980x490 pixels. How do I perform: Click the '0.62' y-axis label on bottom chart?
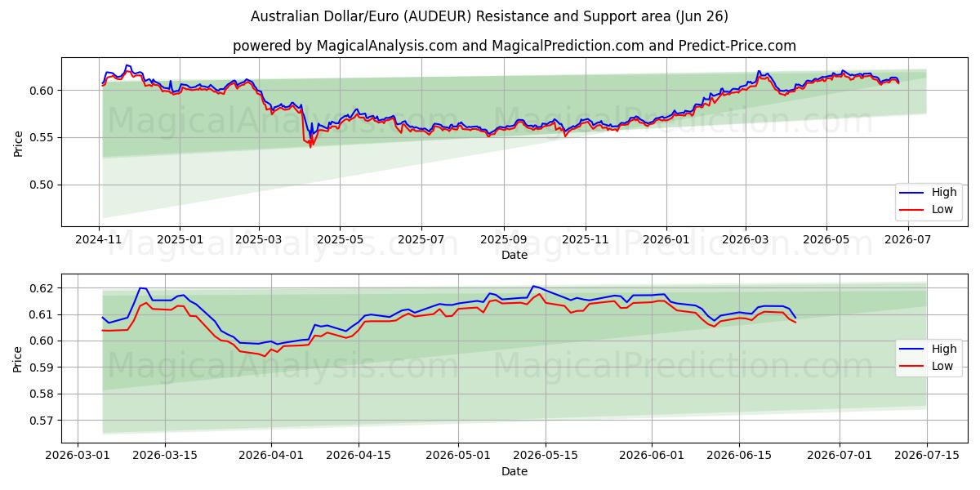[42, 288]
